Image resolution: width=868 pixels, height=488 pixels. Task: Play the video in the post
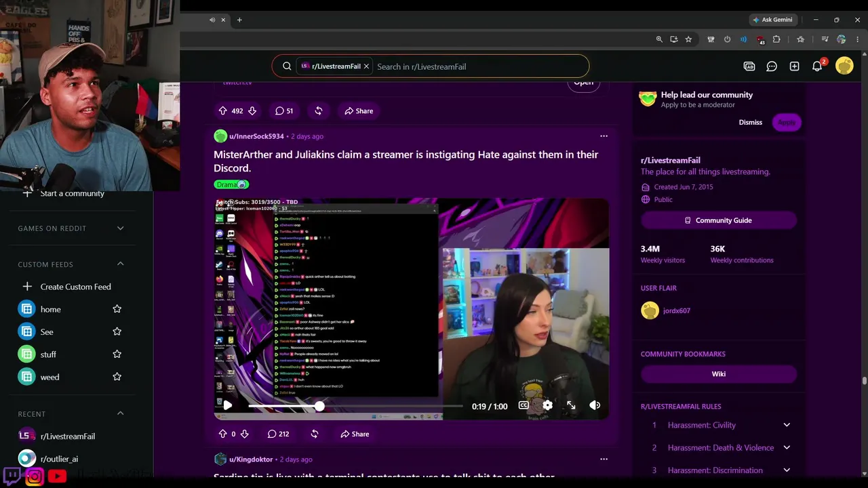227,405
